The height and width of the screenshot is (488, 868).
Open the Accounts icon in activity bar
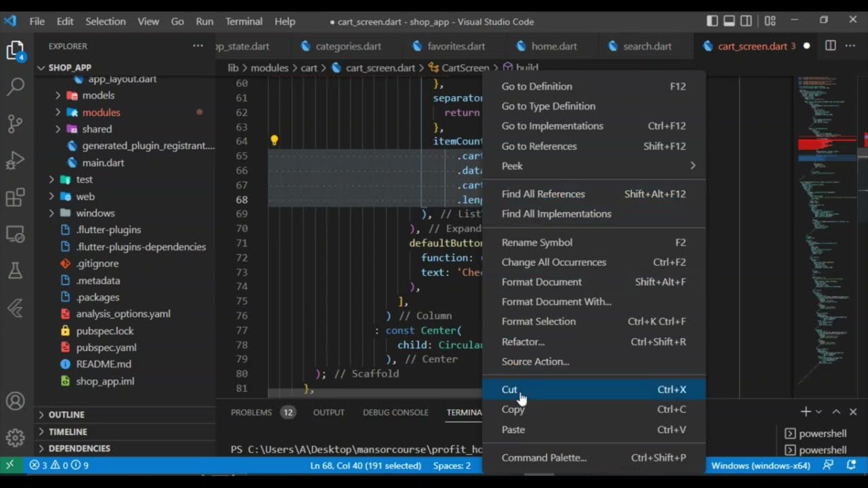[x=15, y=401]
